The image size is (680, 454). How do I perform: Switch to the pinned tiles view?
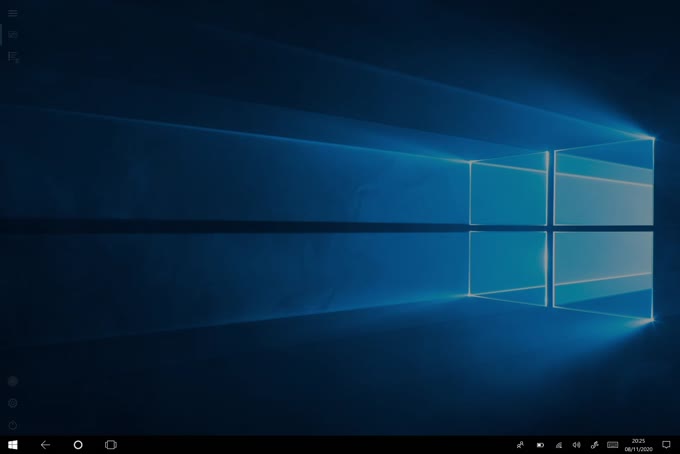(x=13, y=35)
